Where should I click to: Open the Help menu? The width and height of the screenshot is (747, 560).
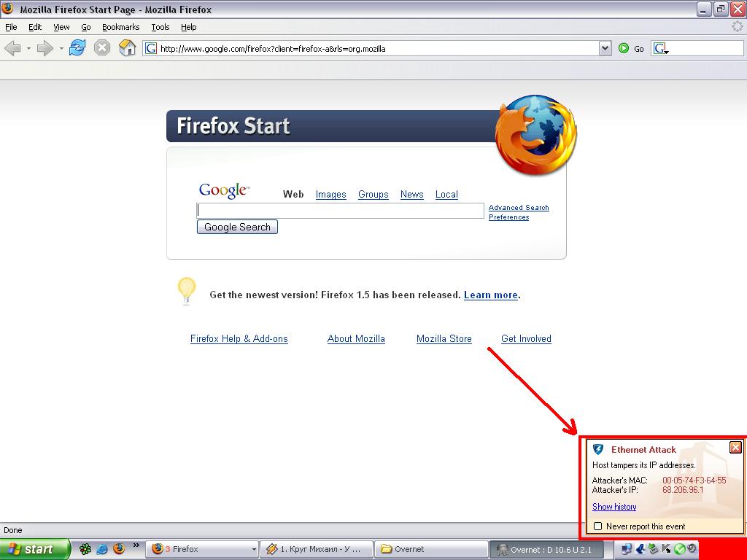(x=189, y=27)
